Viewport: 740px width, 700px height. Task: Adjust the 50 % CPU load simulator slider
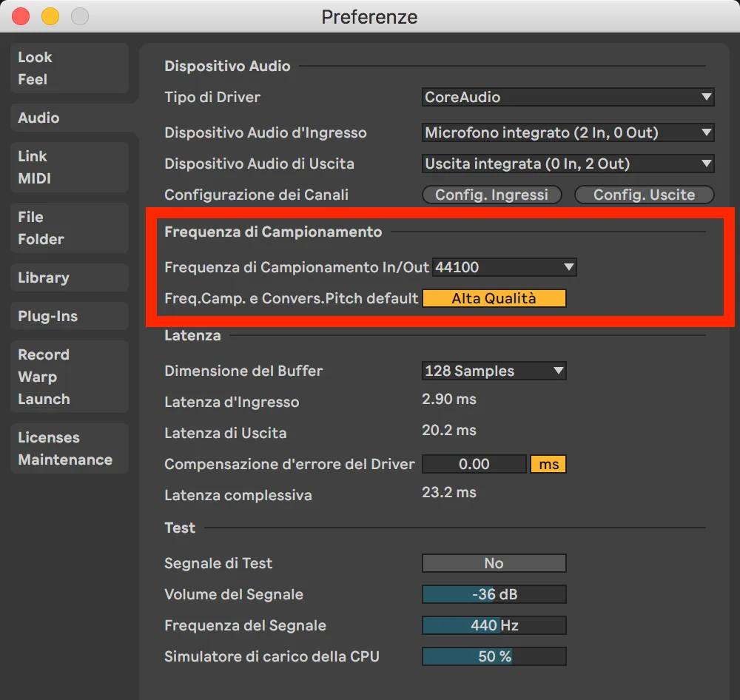(x=494, y=656)
